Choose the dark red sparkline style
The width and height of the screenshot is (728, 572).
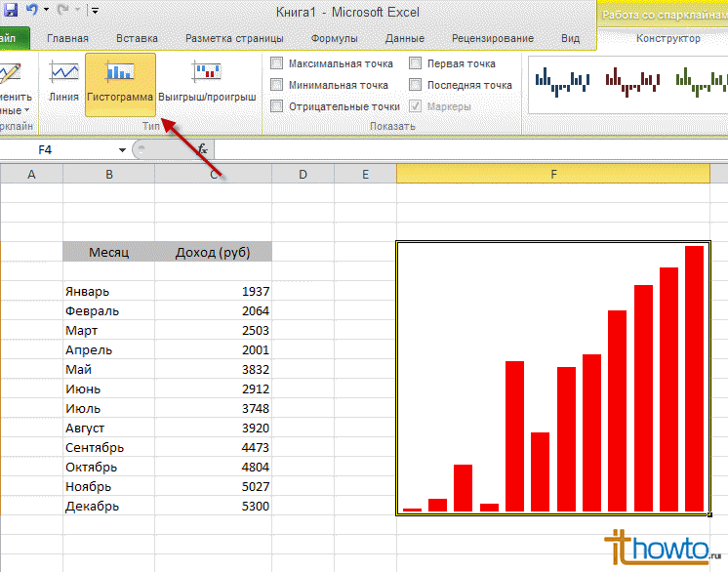[x=632, y=82]
